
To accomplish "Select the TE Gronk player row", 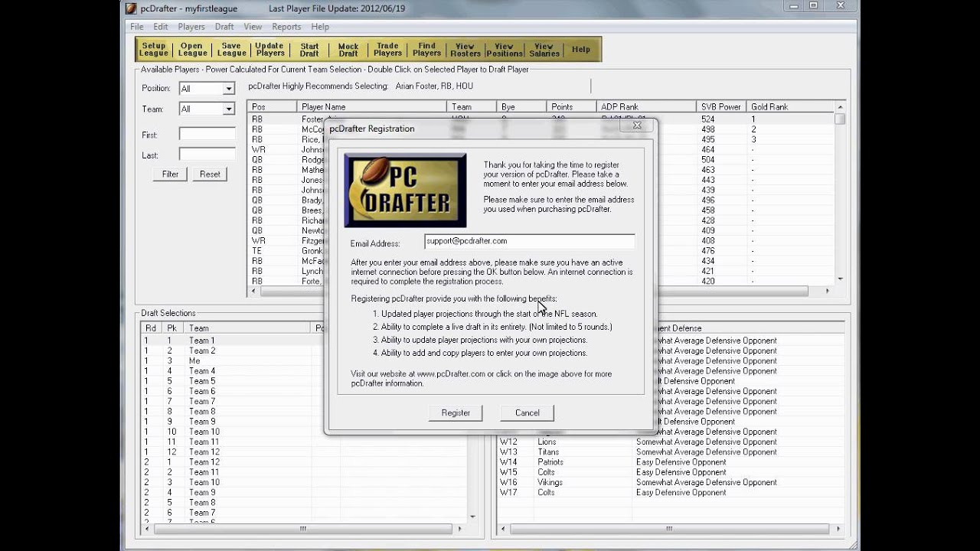I will (541, 251).
